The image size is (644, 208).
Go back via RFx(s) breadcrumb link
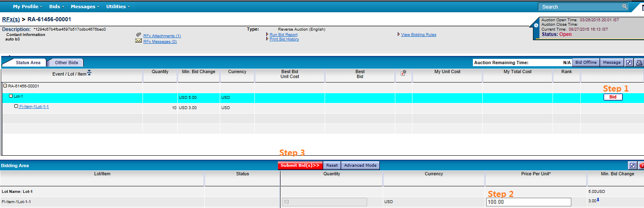pyautogui.click(x=11, y=19)
